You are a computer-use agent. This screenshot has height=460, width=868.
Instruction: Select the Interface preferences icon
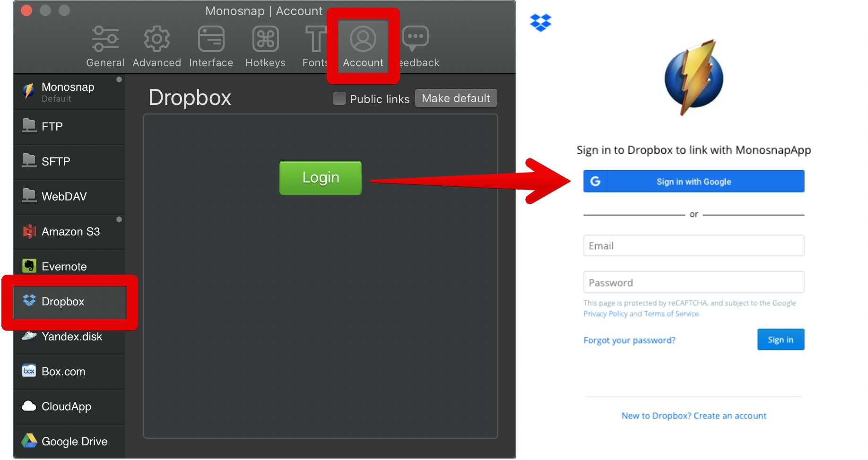coord(211,40)
